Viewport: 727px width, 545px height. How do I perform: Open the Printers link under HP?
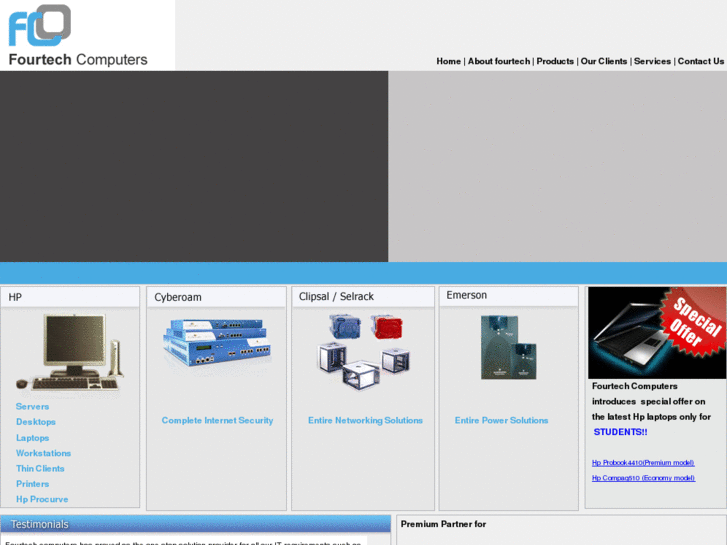coord(32,484)
